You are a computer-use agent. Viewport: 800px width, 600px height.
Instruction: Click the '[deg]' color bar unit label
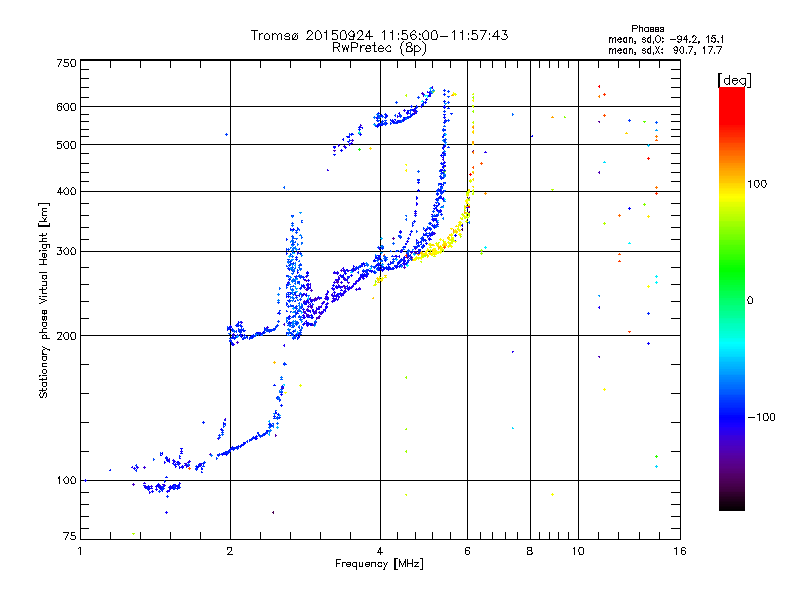tap(734, 80)
